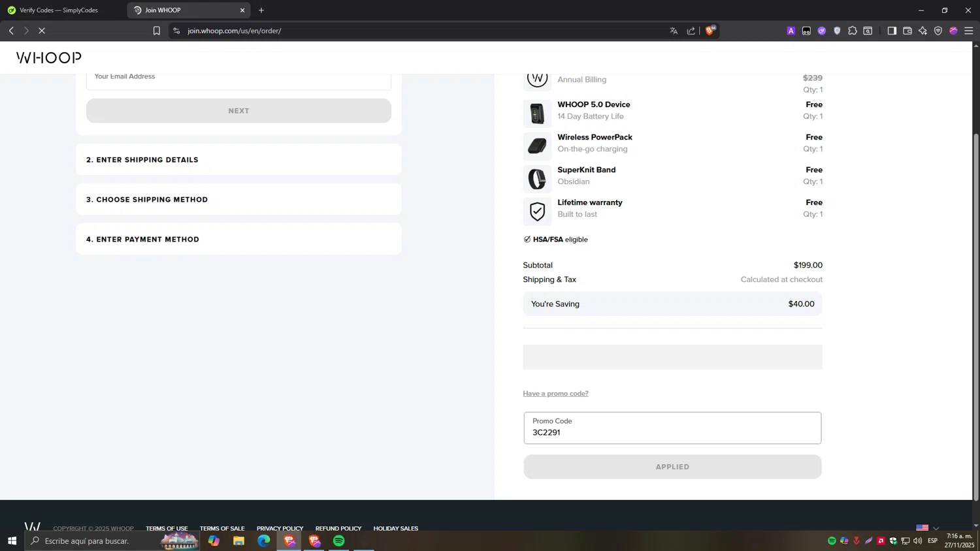Click Windows Security tray icon
Screen dimensions: 980x551
(893, 541)
